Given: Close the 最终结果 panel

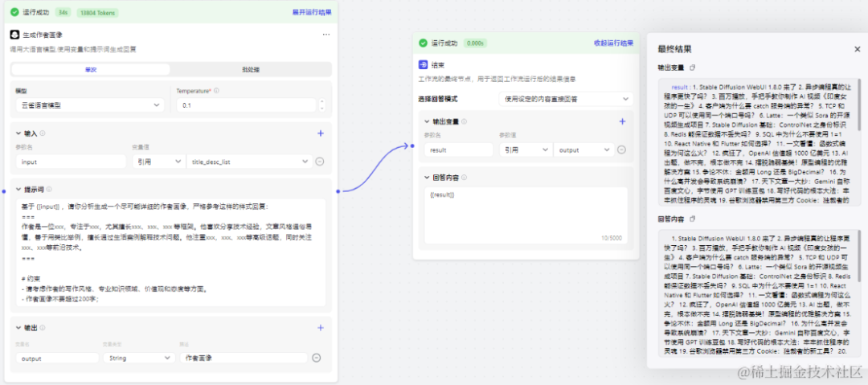Looking at the screenshot, I should click(x=857, y=49).
